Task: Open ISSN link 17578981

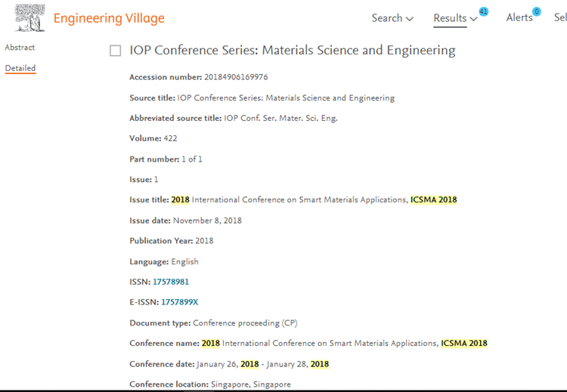Action: (x=171, y=282)
